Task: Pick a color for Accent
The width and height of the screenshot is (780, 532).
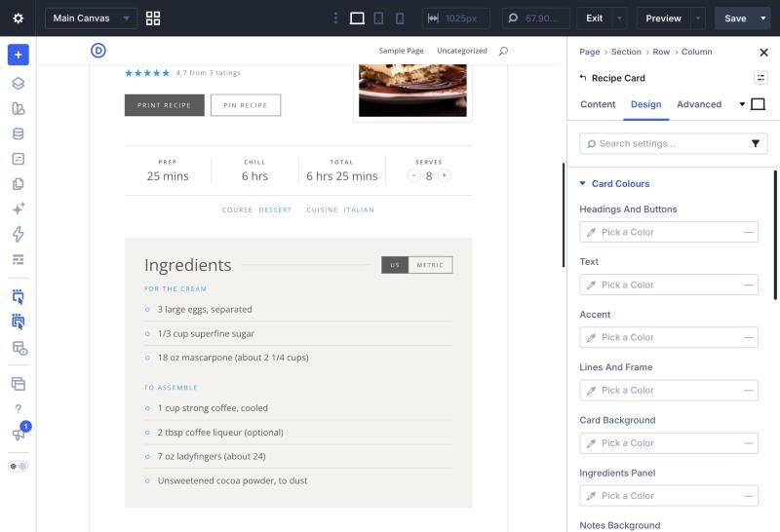Action: (x=669, y=337)
